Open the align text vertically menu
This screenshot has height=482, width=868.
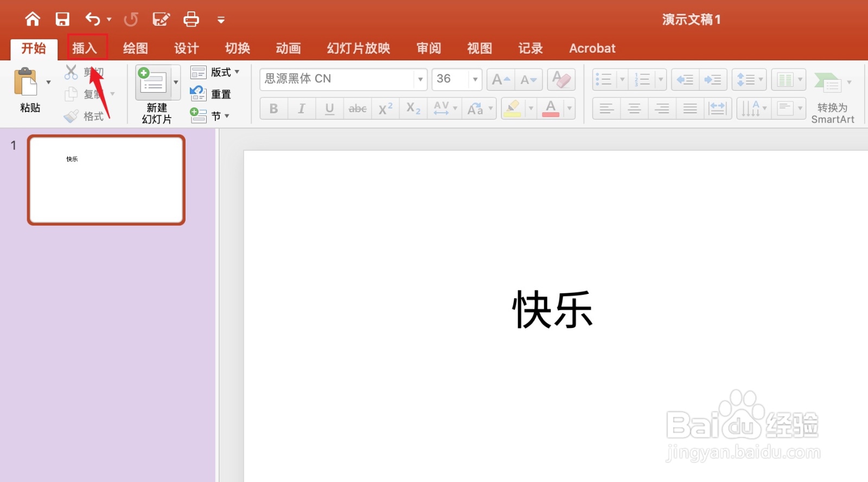point(789,108)
